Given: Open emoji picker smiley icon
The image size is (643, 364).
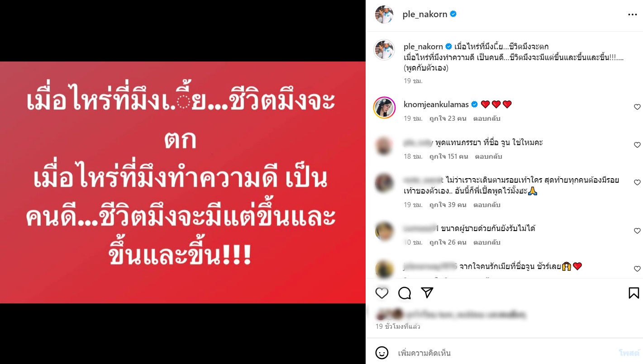Looking at the screenshot, I should (x=382, y=353).
